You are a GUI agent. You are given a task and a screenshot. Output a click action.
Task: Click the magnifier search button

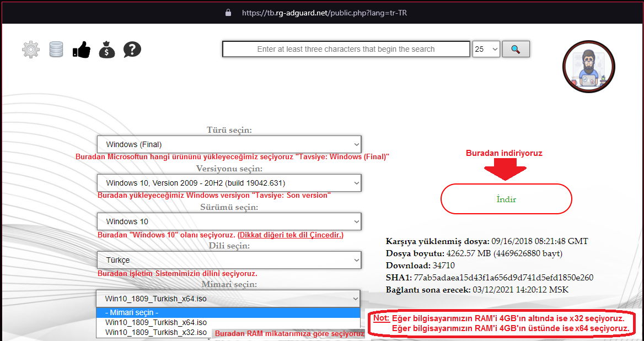pyautogui.click(x=516, y=49)
